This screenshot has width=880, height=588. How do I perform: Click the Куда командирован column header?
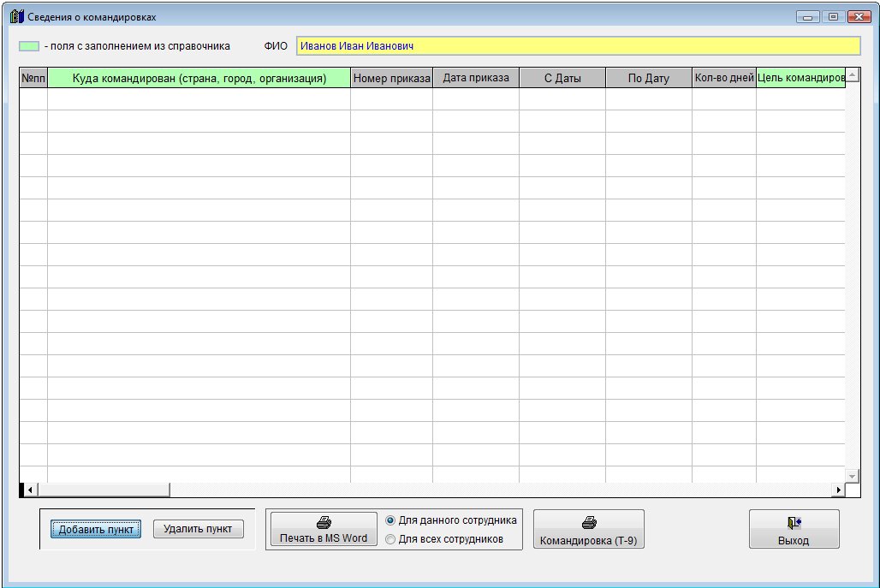click(199, 78)
